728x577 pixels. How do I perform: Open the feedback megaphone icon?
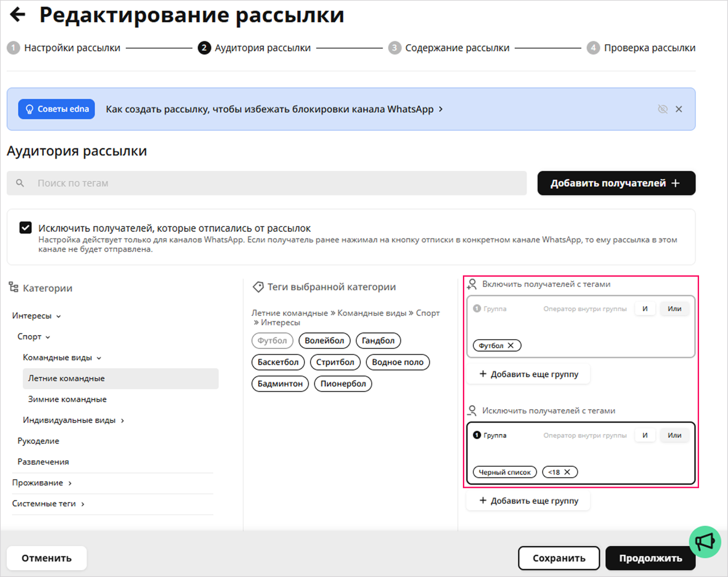[705, 542]
